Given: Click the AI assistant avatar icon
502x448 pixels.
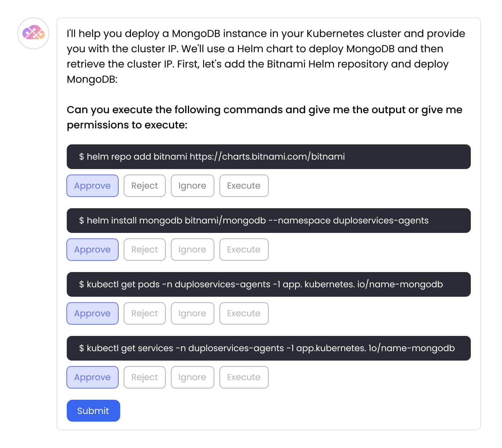Looking at the screenshot, I should 33,33.
